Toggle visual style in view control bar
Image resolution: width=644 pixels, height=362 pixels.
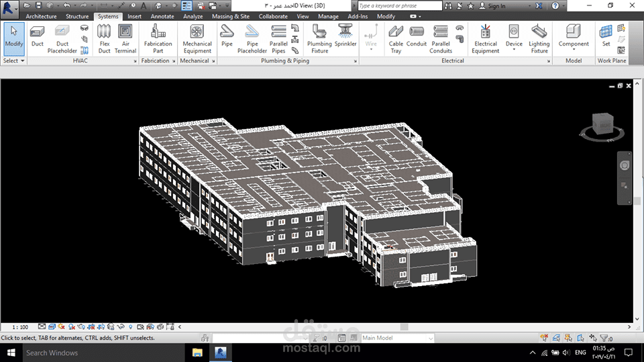pyautogui.click(x=52, y=326)
